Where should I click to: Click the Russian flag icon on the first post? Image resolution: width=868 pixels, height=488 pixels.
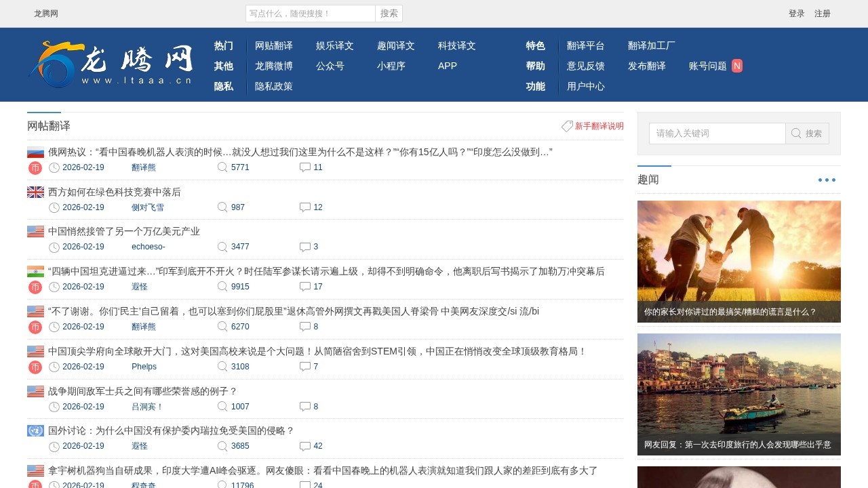coord(35,152)
